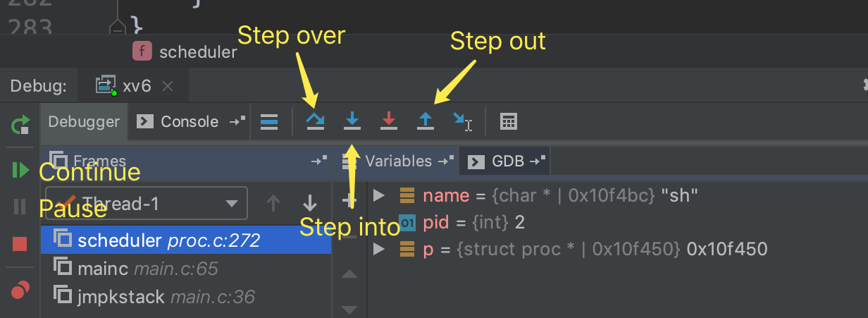Switch to the GDB tab
Screen dimensions: 868x318
point(507,161)
